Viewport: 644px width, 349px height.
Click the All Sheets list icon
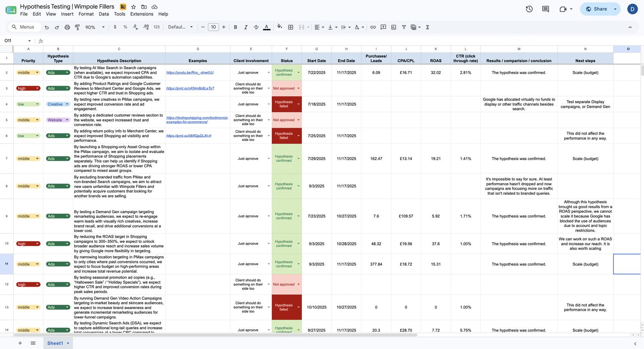coord(33,343)
